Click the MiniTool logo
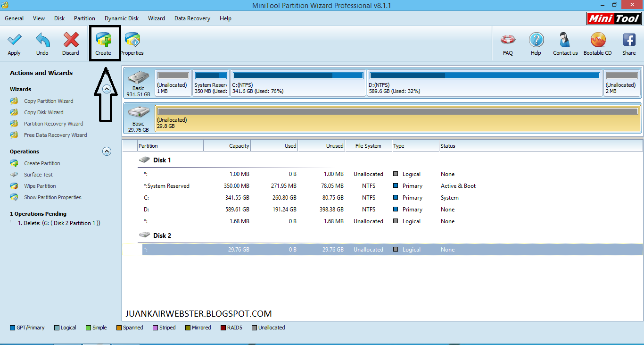 [x=614, y=18]
